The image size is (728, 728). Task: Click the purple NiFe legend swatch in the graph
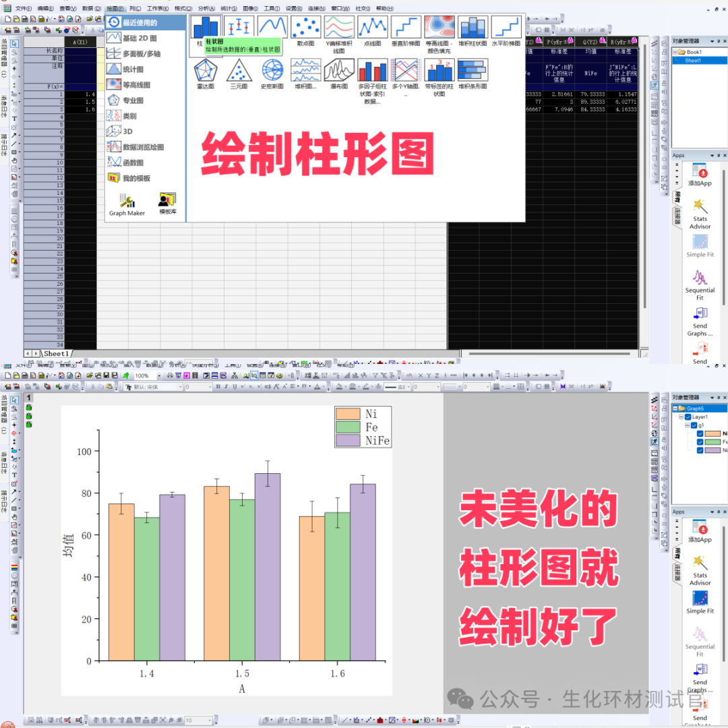[348, 441]
